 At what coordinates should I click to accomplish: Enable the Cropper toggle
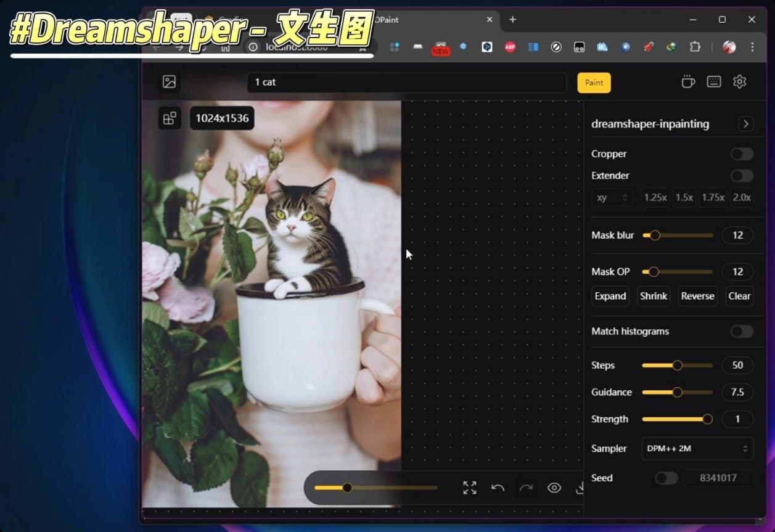742,153
